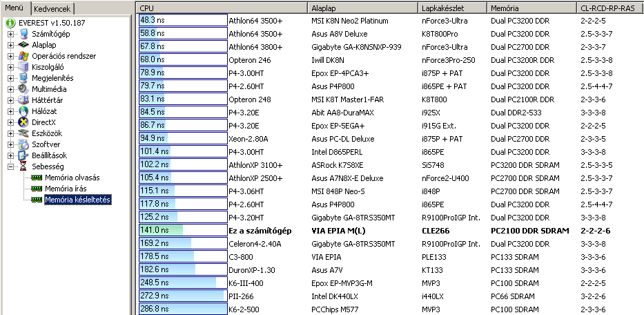Viewport: 644px width, 315px height.
Task: Click the Dual DDR2-533 memory cell
Action: coord(516,113)
